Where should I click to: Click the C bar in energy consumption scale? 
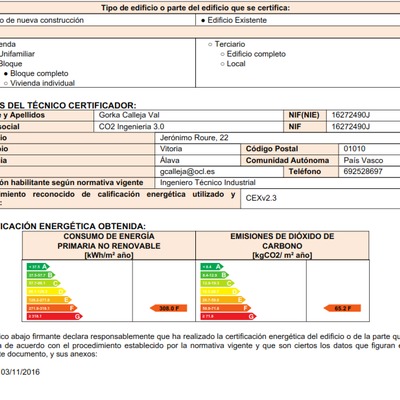44,283
